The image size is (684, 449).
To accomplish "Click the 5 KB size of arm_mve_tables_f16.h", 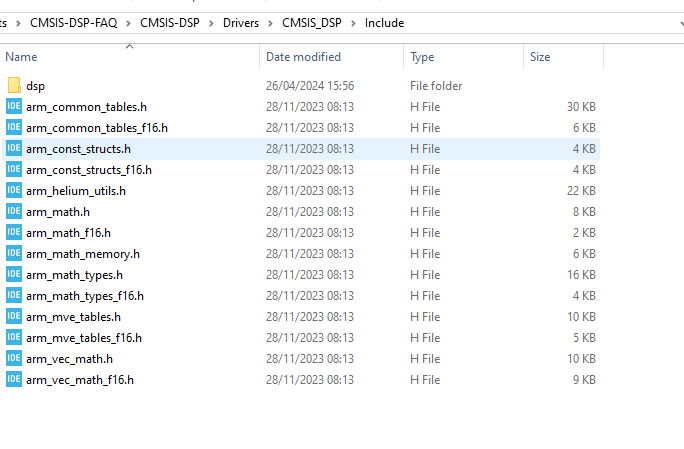I will pos(585,337).
